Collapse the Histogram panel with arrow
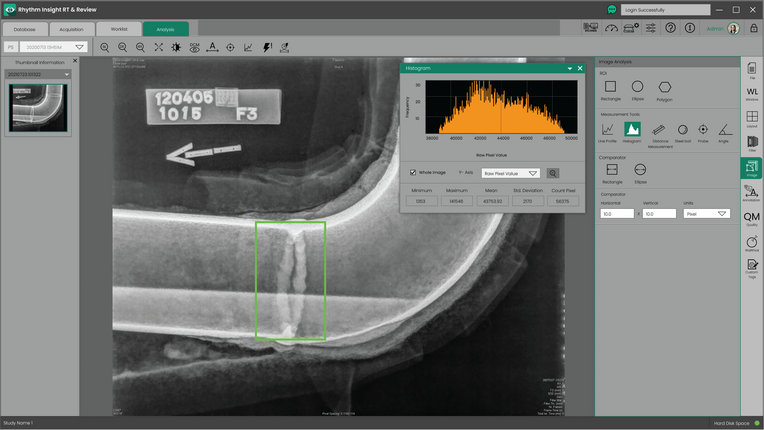This screenshot has width=764, height=430. click(x=570, y=69)
